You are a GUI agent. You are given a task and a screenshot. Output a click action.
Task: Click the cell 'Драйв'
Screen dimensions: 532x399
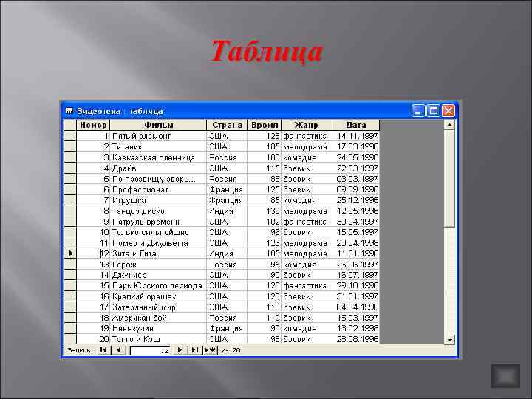tap(158, 168)
